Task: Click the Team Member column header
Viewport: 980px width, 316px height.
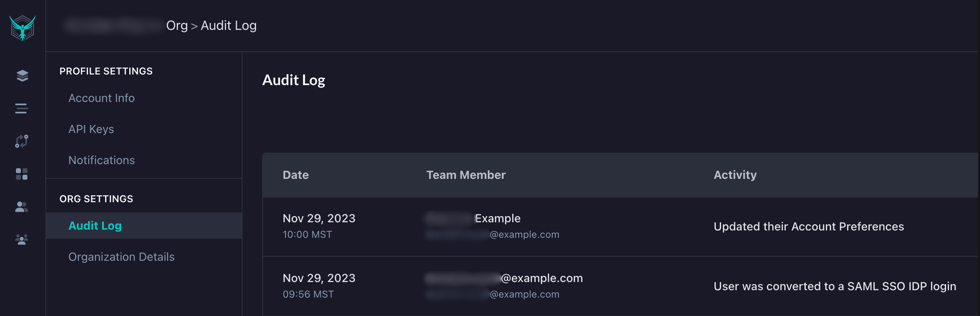Action: [x=466, y=175]
